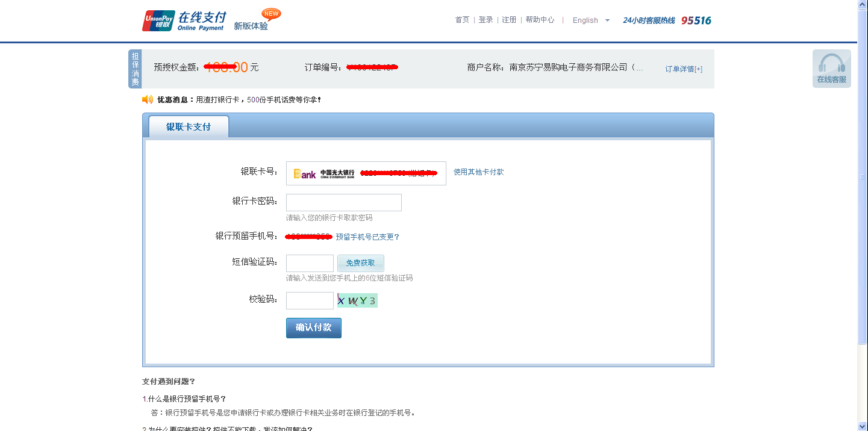Click 使用其他卡付款 link
Viewport: 868px width, 431px height.
[x=478, y=172]
